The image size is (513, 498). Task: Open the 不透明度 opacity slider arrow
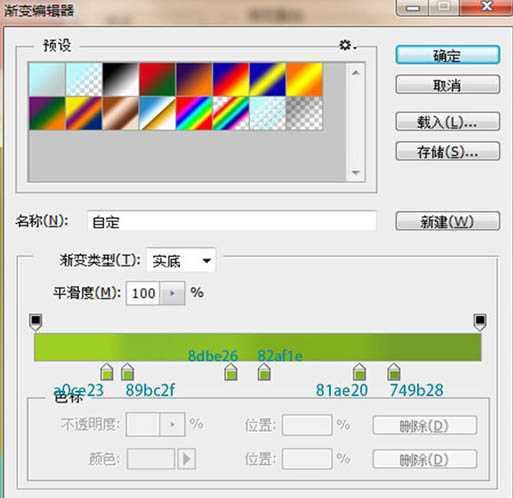tap(172, 425)
